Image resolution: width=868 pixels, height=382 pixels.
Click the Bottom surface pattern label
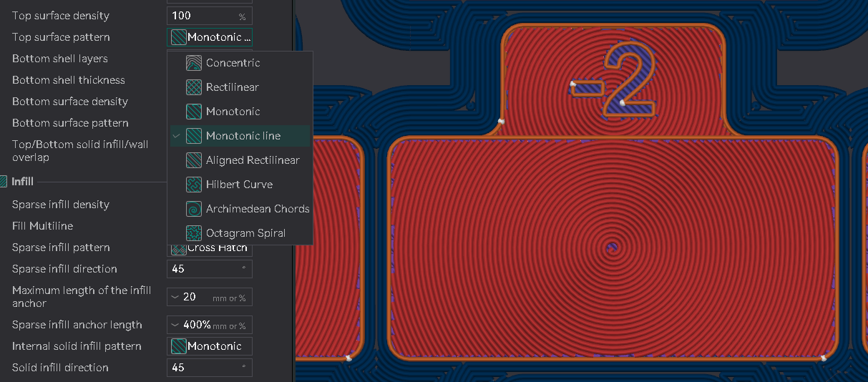[70, 123]
